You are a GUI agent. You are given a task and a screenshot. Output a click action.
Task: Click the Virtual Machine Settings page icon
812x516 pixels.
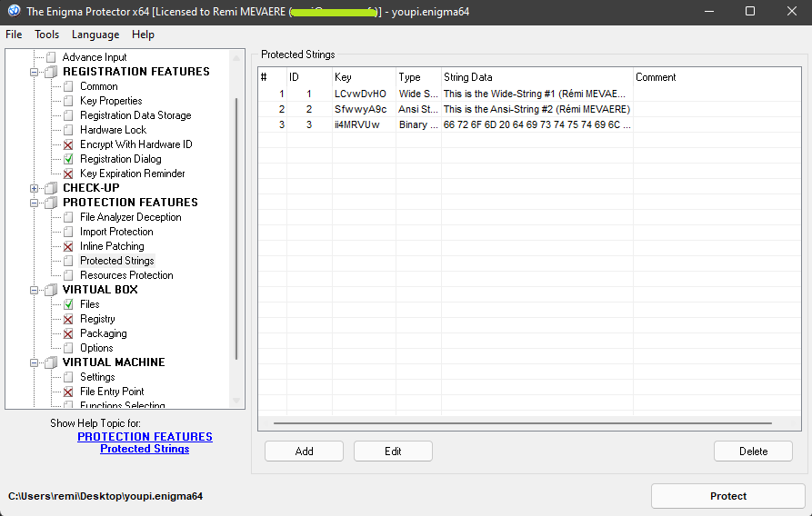68,377
